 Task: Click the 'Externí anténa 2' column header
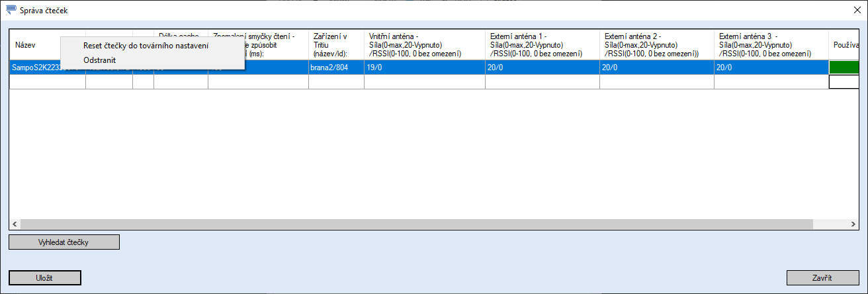656,45
